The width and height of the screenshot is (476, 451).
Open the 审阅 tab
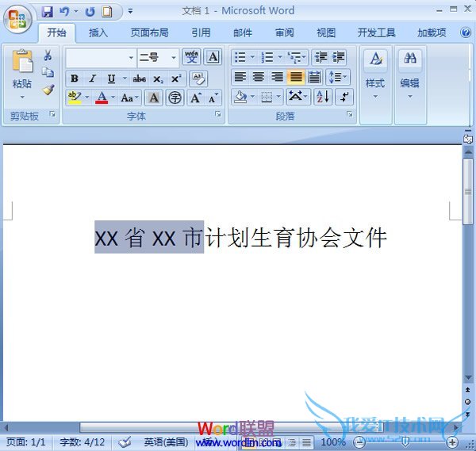[284, 32]
